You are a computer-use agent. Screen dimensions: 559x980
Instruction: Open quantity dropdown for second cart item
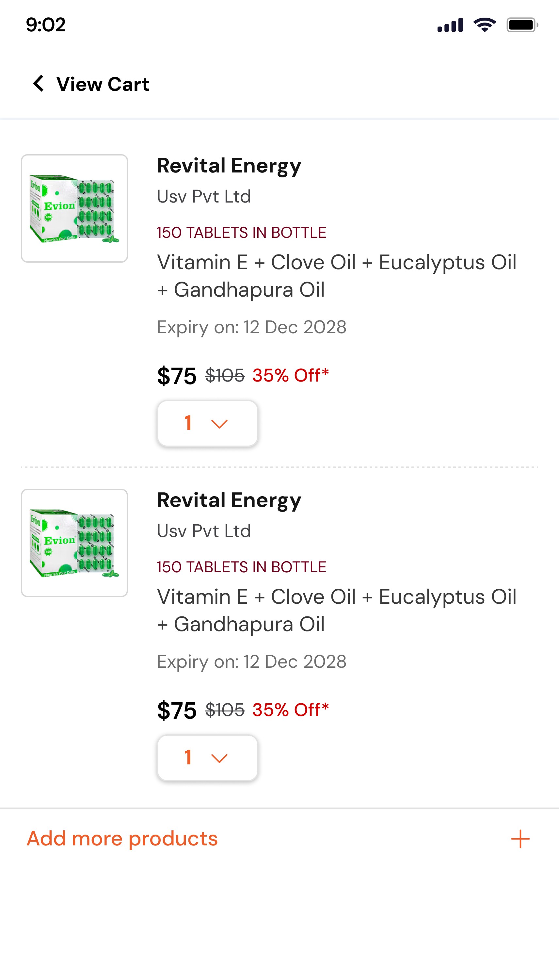click(207, 758)
